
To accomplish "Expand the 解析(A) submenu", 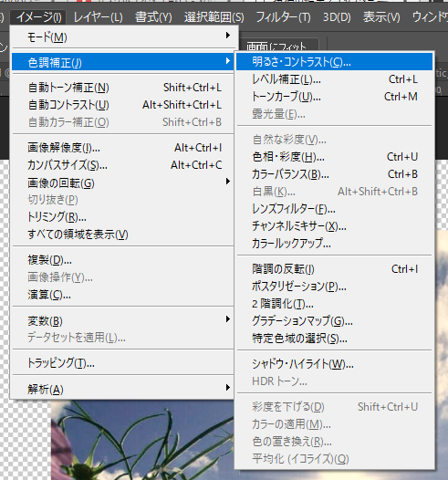I will 122,389.
